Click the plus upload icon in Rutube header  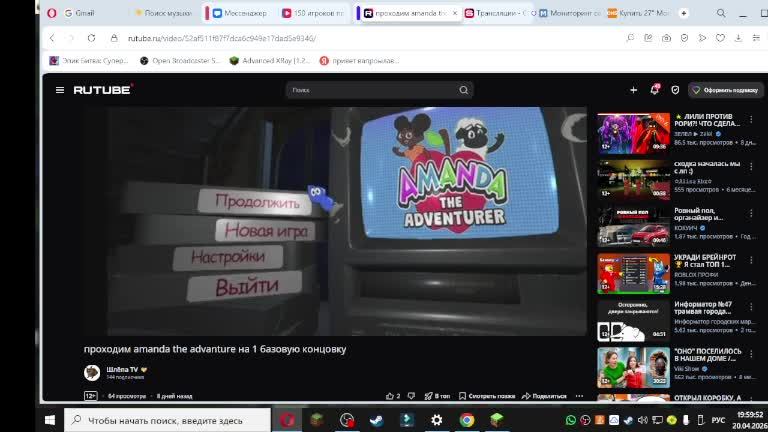(633, 90)
